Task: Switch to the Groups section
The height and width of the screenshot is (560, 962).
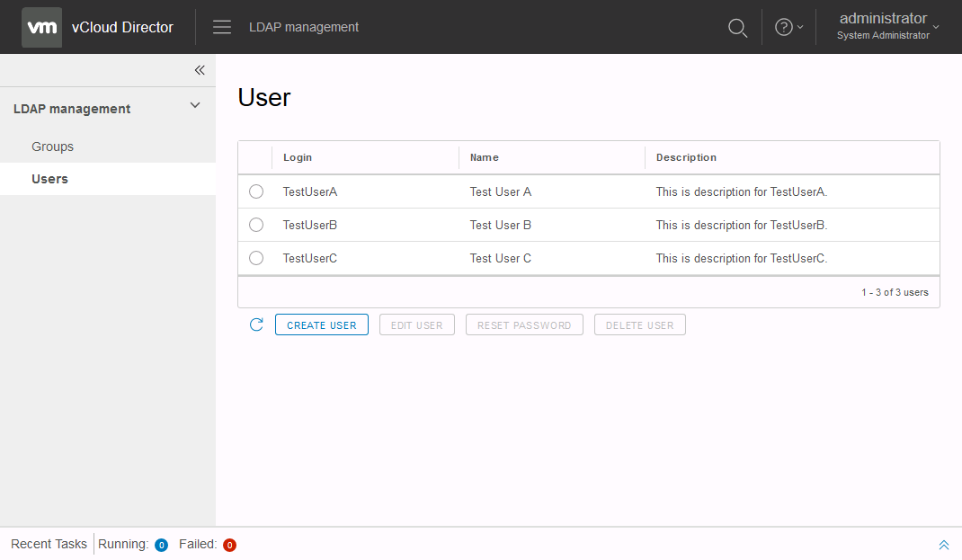Action: 52,146
